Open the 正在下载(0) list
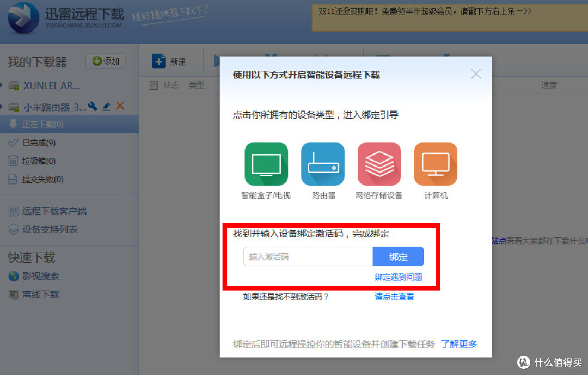The image size is (588, 375). point(69,124)
